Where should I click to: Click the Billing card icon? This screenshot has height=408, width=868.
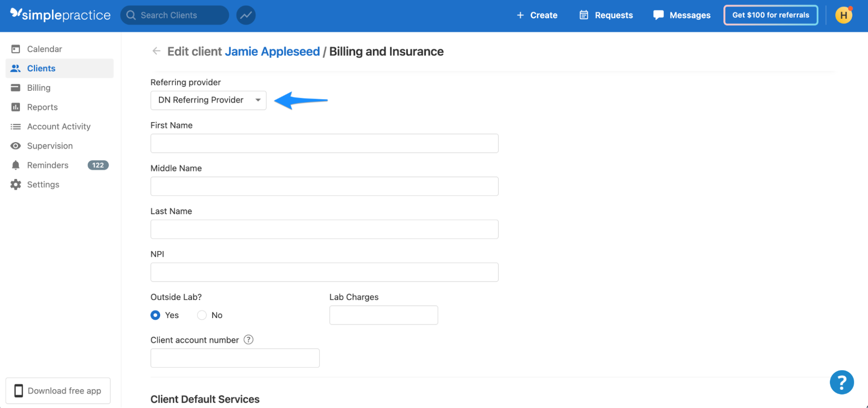16,88
